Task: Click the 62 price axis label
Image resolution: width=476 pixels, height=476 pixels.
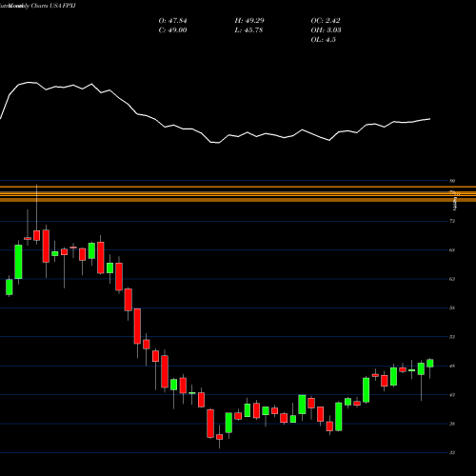Action: [x=452, y=279]
